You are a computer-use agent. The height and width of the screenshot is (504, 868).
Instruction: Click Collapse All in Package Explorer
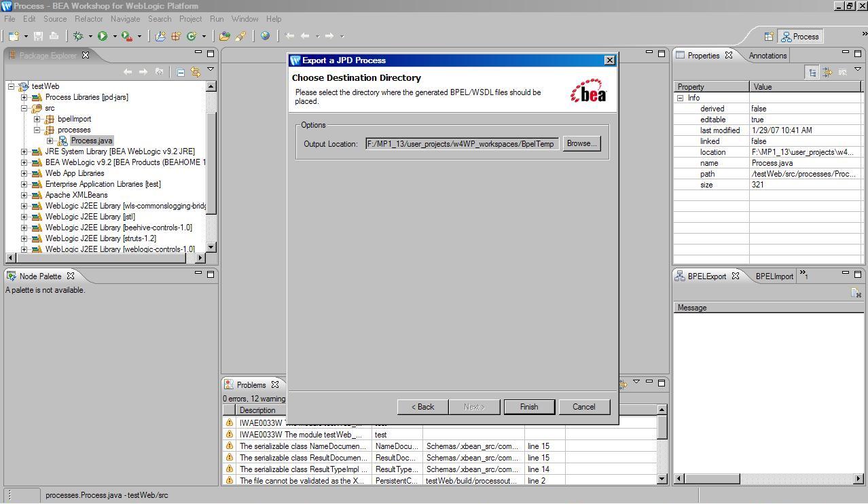tap(181, 71)
